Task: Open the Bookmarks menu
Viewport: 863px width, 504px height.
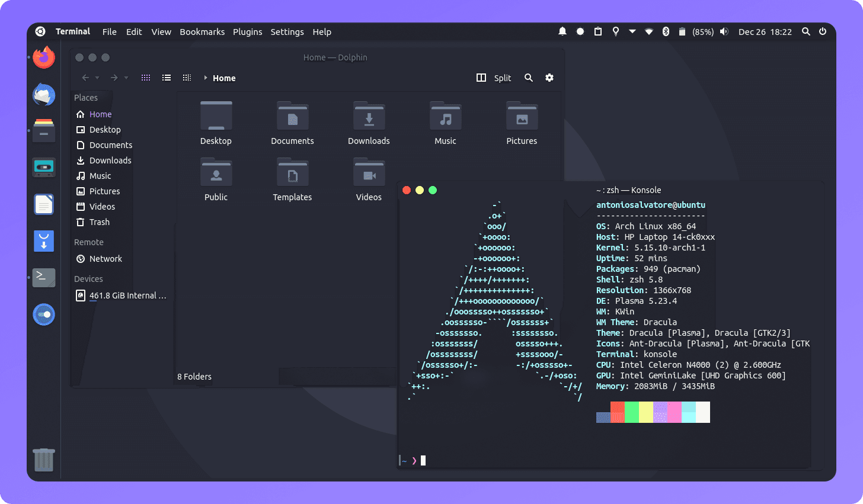Action: tap(202, 32)
